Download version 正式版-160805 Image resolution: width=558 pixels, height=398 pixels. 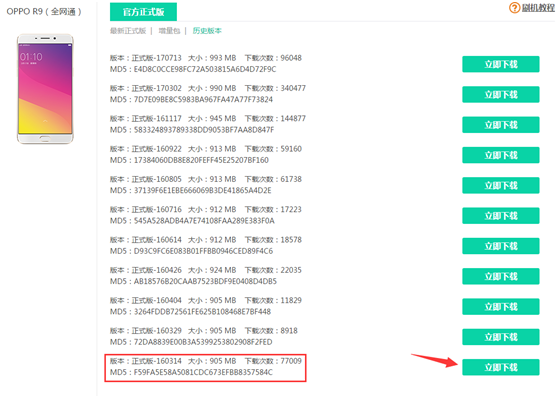501,185
